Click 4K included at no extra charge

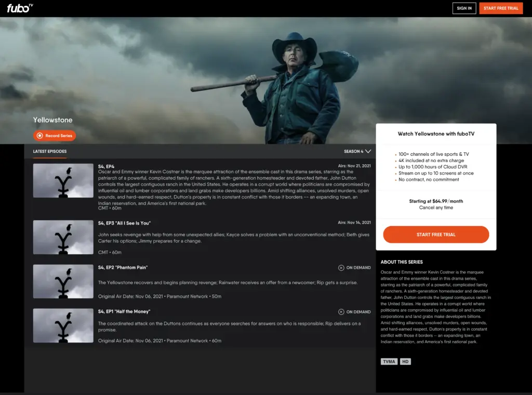pyautogui.click(x=431, y=161)
